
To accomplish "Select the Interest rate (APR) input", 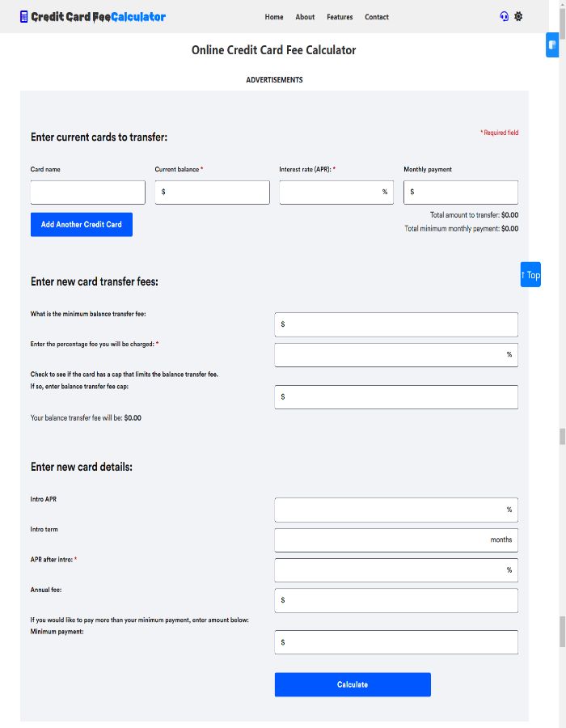I will [330, 193].
